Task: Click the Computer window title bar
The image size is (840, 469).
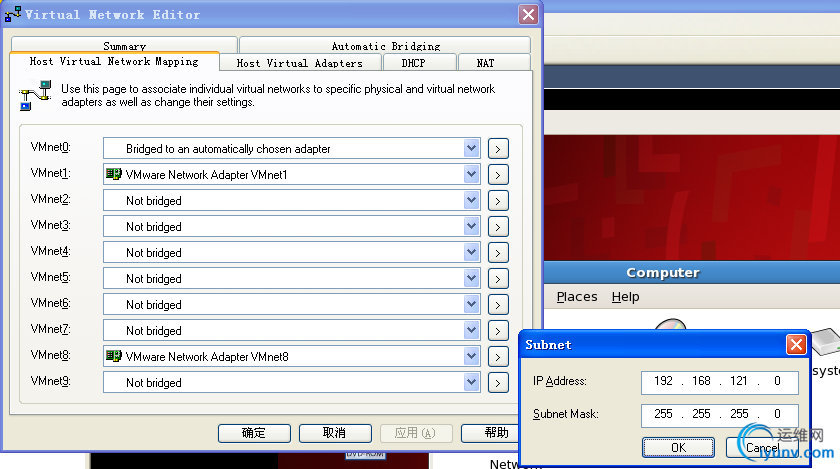Action: coord(692,272)
